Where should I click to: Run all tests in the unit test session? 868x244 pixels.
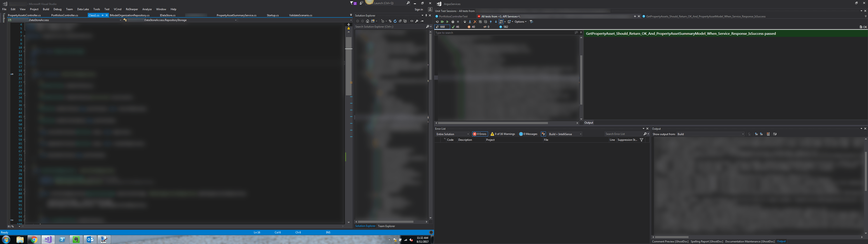coord(442,22)
